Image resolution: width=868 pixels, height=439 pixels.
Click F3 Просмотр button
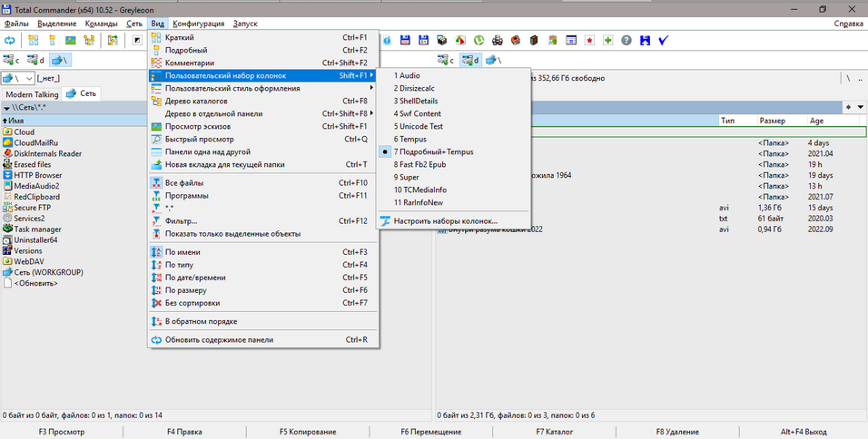(62, 432)
